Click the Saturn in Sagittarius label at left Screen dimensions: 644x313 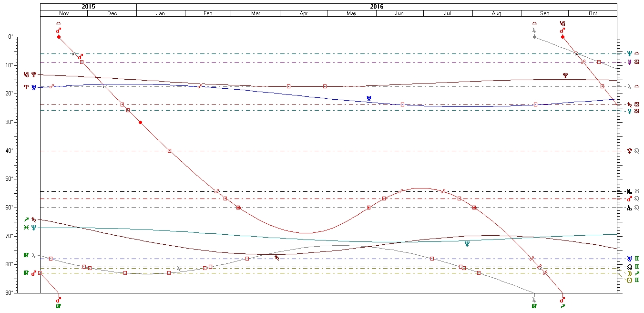(30, 219)
